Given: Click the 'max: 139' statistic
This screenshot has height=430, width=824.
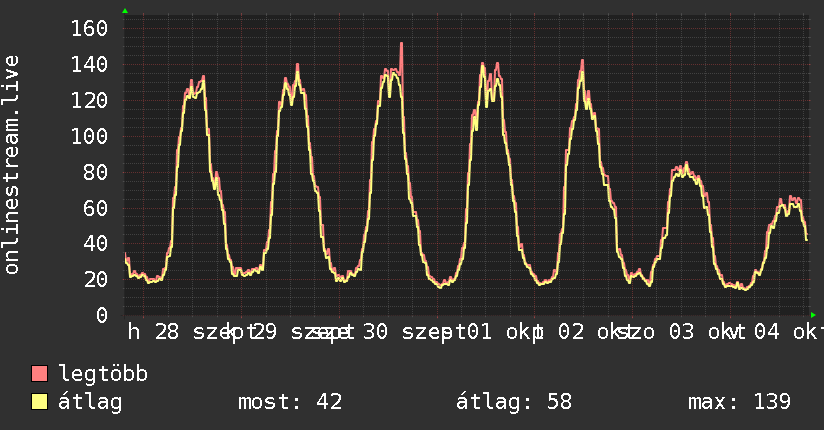Looking at the screenshot, I should point(739,402).
